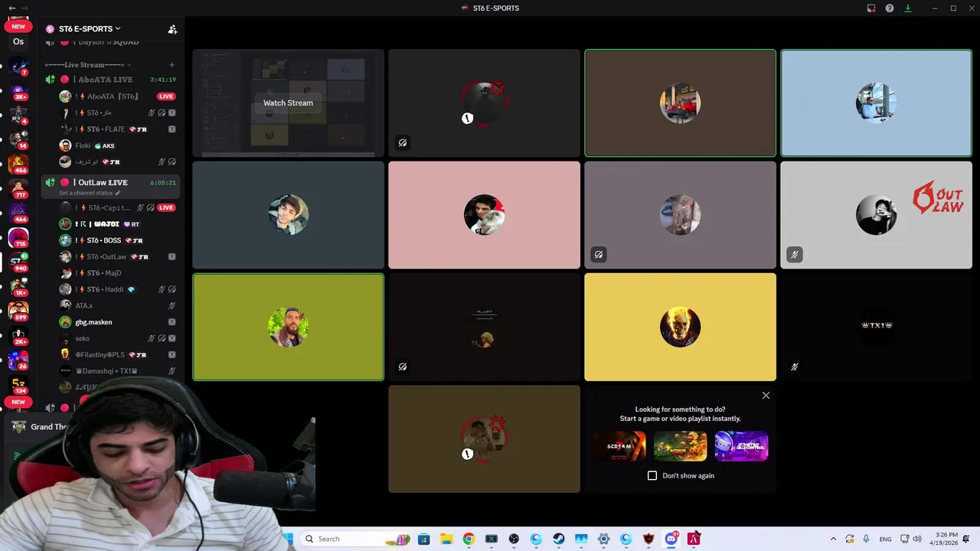Open the server icon with 715 badge
The height and width of the screenshot is (551, 980).
pos(18,237)
